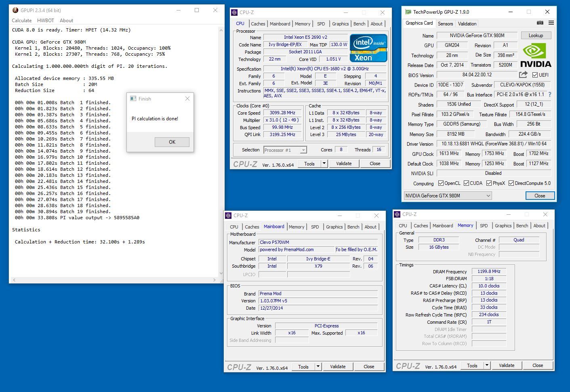Click the BIOS Version field 84.04.22.00.12
This screenshot has width=570, height=392.
coord(477,75)
